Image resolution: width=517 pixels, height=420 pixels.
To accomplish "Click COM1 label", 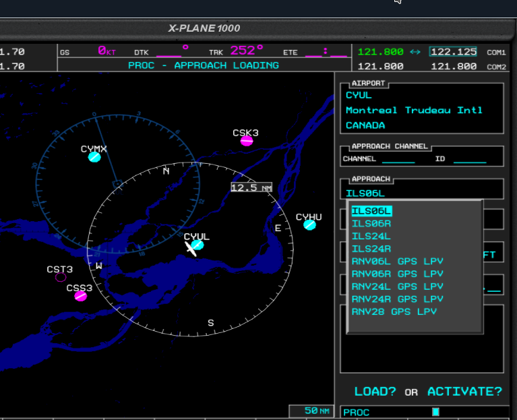I will (496, 53).
